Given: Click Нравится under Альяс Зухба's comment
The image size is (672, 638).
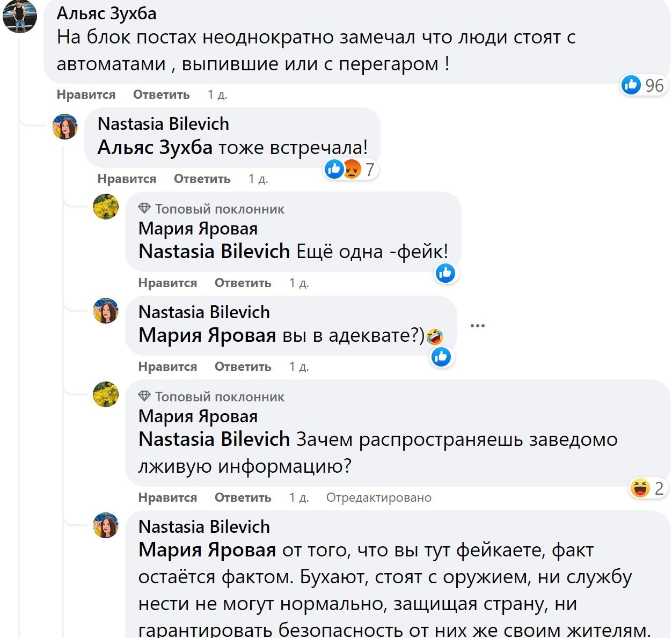Looking at the screenshot, I should click(86, 94).
